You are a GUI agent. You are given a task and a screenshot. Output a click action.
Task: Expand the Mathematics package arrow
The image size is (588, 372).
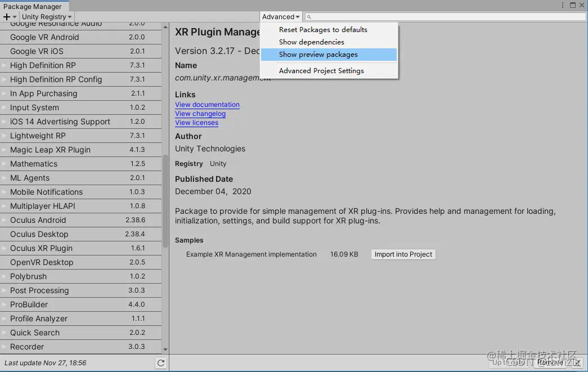4,164
